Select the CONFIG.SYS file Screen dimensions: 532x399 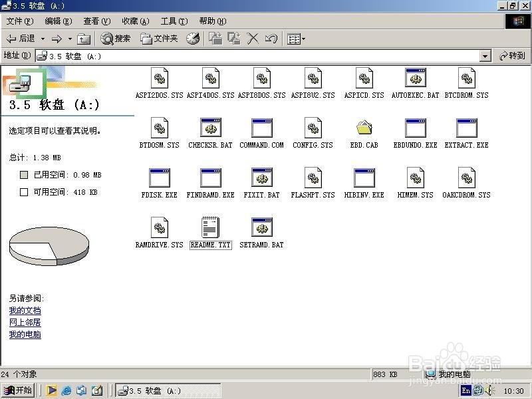pos(313,128)
